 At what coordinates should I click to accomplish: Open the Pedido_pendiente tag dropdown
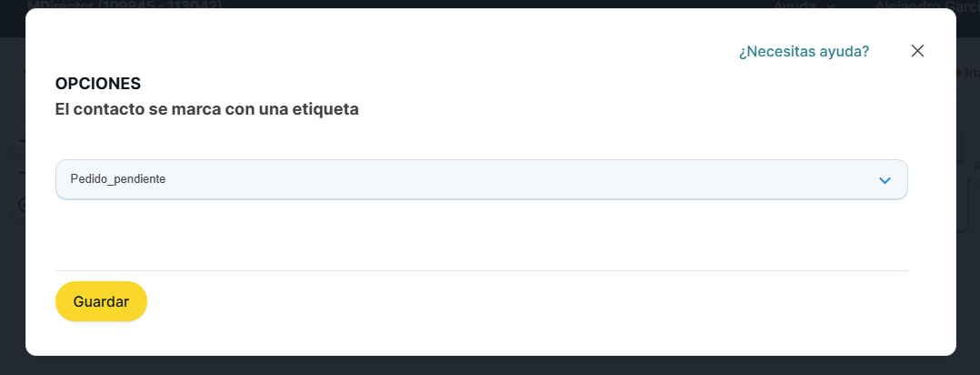click(481, 179)
